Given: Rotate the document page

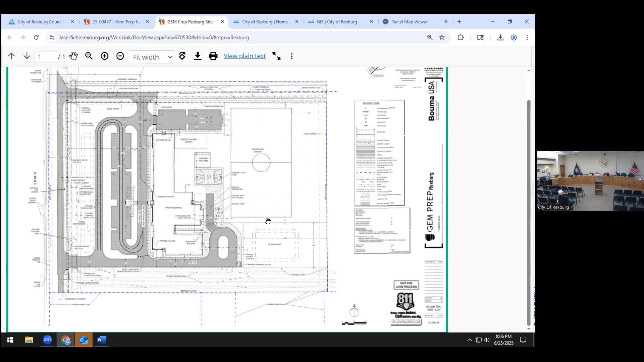Looking at the screenshot, I should 182,56.
